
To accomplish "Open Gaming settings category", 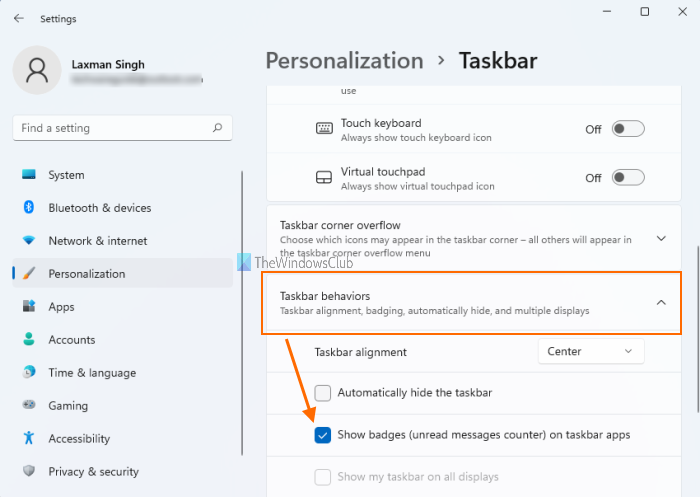I will click(x=122, y=405).
